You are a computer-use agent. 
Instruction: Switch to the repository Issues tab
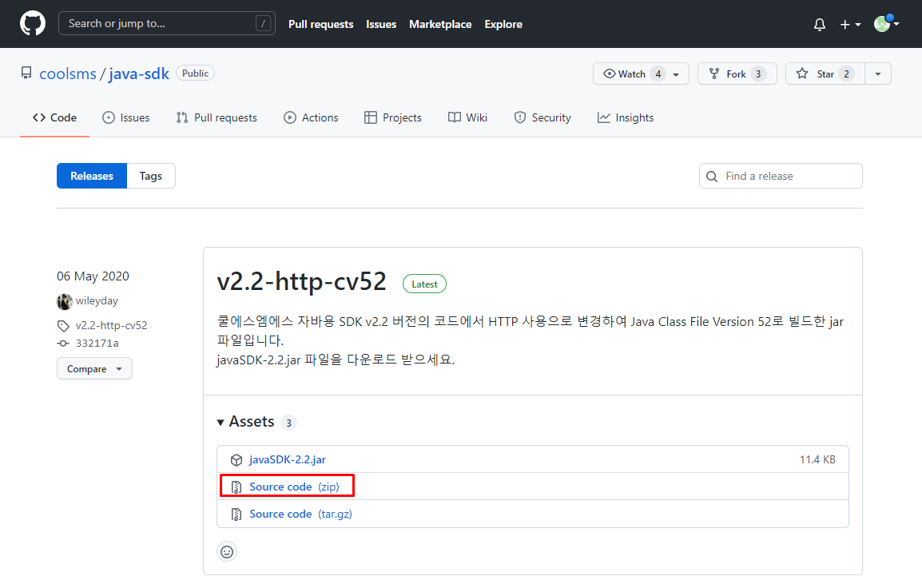coord(125,117)
